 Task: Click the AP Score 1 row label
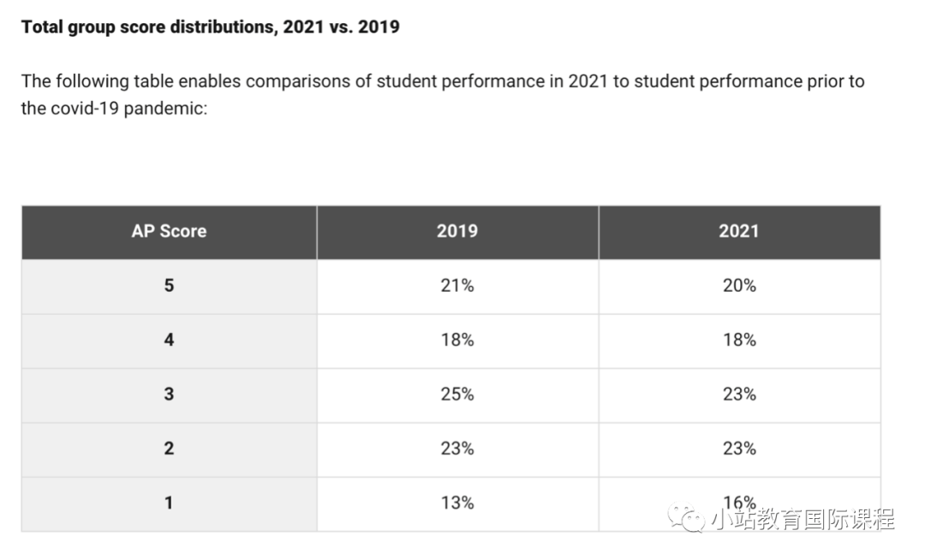coord(169,503)
